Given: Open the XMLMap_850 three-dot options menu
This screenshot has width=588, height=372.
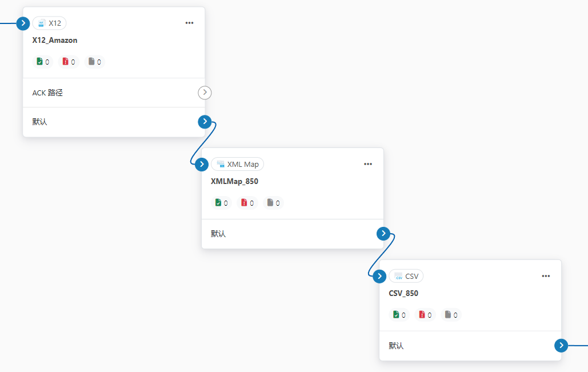Looking at the screenshot, I should (368, 164).
